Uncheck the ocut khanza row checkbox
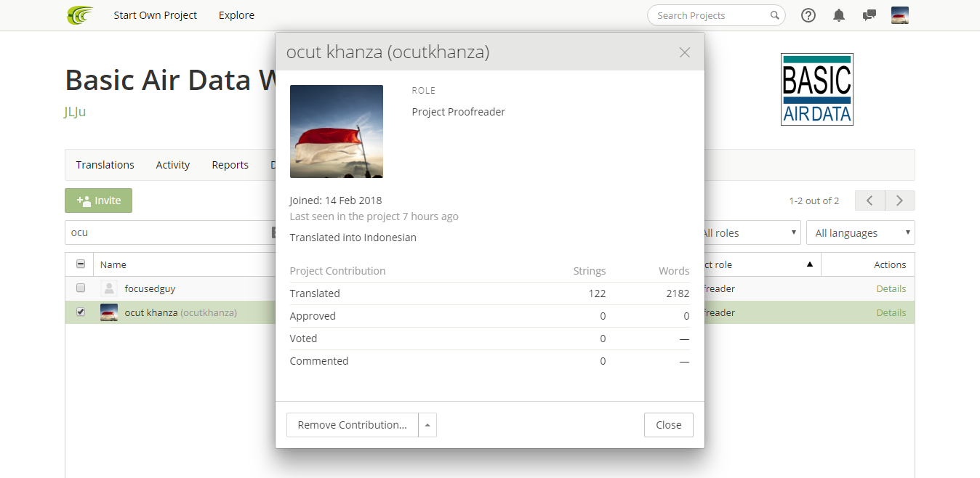Viewport: 980px width, 478px height. 81,312
